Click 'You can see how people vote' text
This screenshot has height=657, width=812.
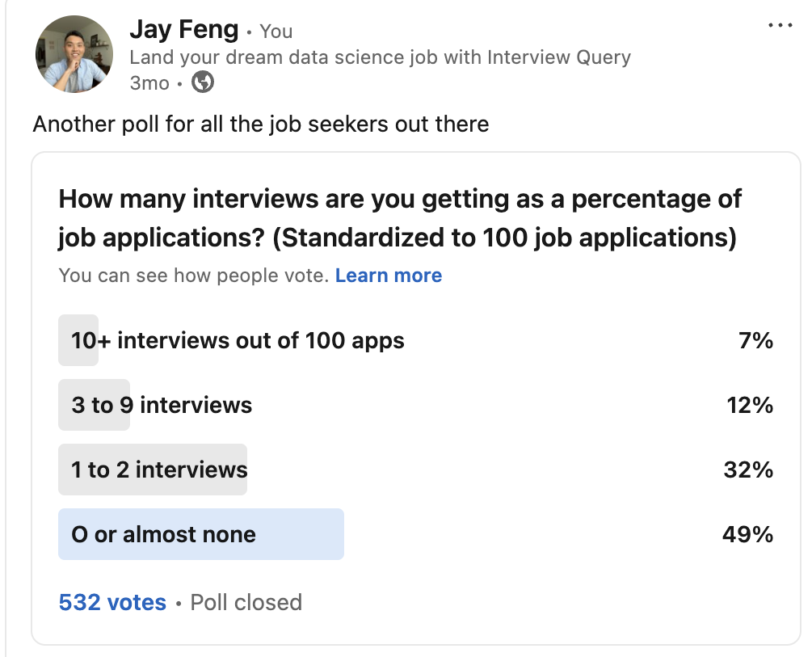coord(193,276)
